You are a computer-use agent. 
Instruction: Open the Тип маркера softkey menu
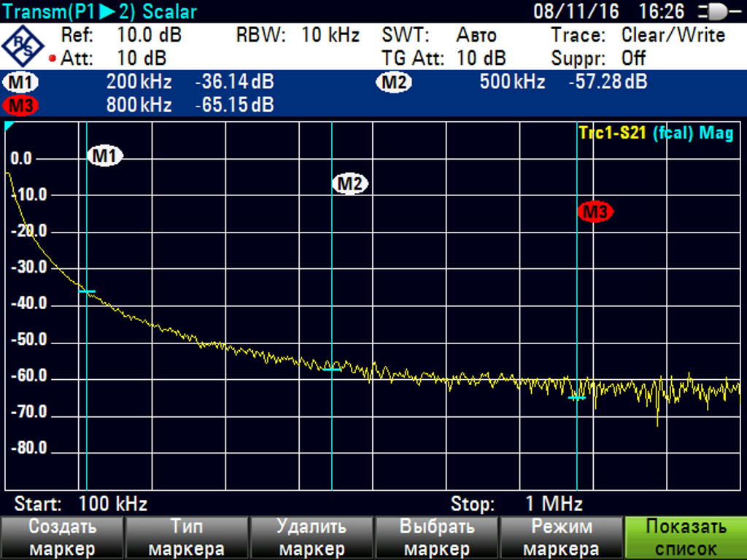coord(187,538)
